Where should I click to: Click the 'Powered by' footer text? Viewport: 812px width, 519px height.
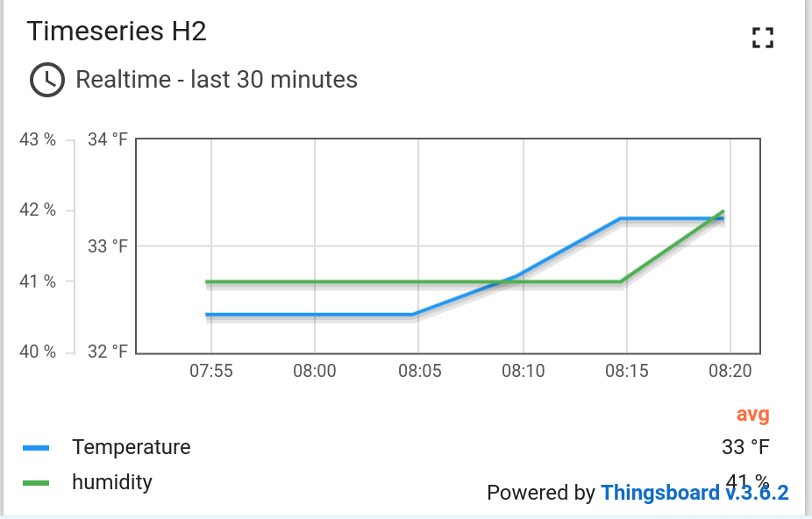point(540,493)
